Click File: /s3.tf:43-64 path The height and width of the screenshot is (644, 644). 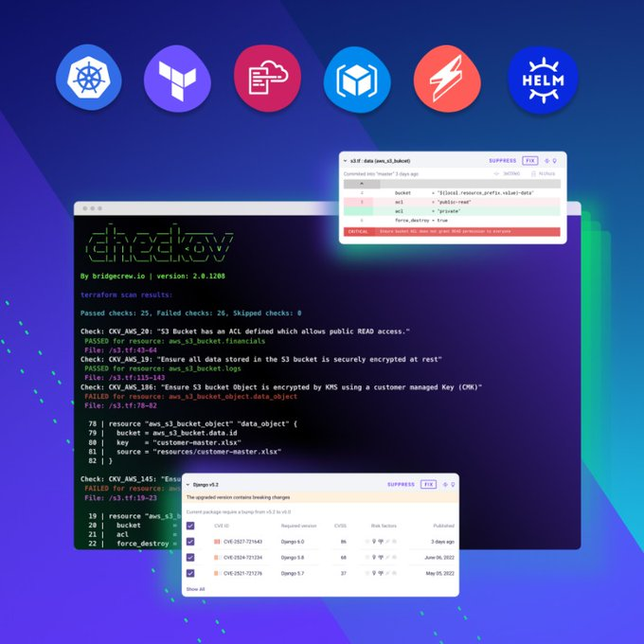(x=121, y=350)
